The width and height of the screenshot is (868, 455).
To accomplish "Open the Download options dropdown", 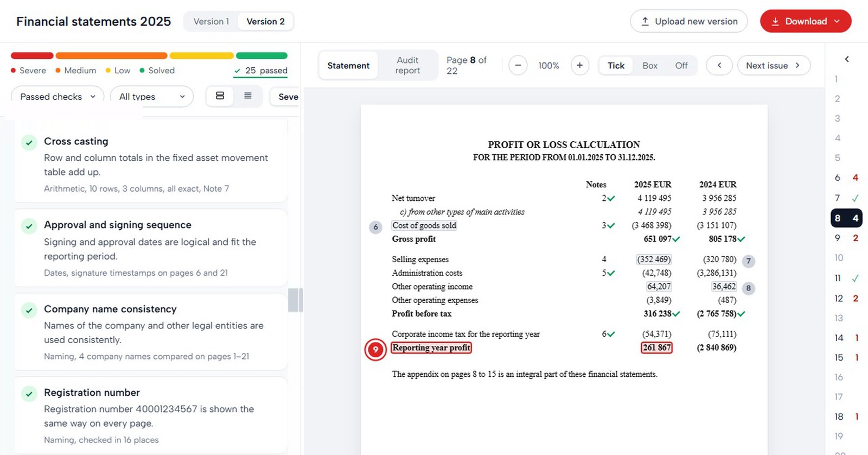I will tap(806, 21).
